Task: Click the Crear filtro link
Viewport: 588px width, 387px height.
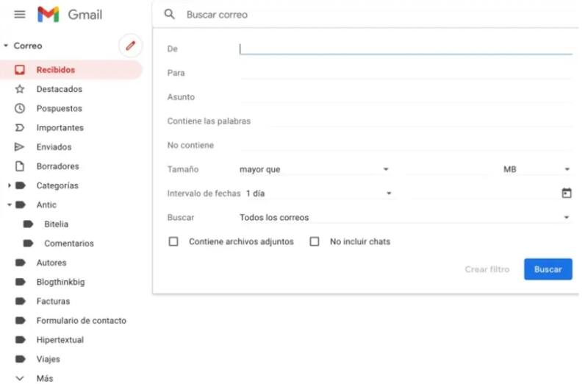Action: (487, 269)
